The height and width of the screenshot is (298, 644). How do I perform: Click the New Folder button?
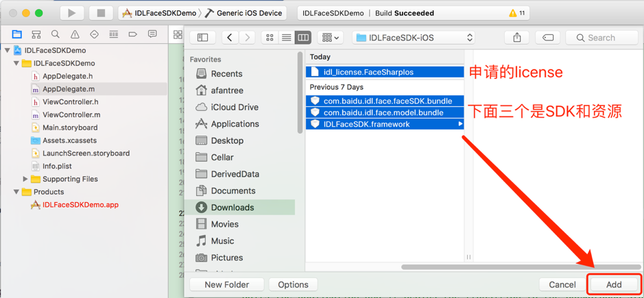227,284
